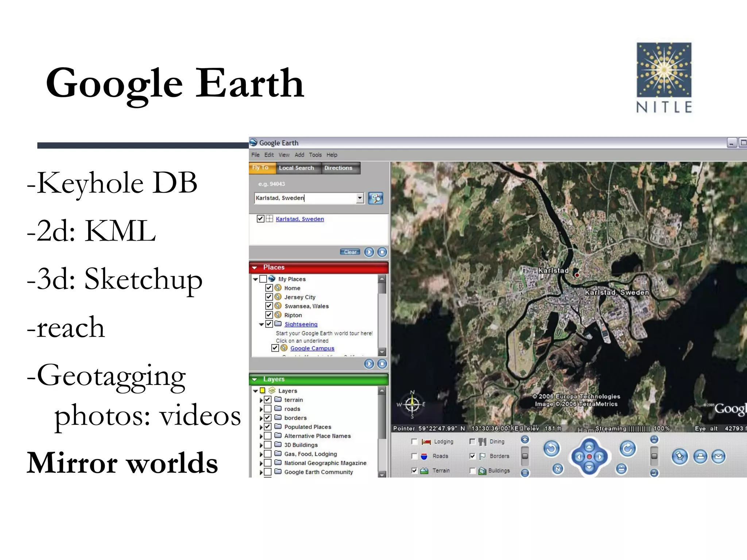
Task: Rotate the view clockwise
Action: coord(628,449)
